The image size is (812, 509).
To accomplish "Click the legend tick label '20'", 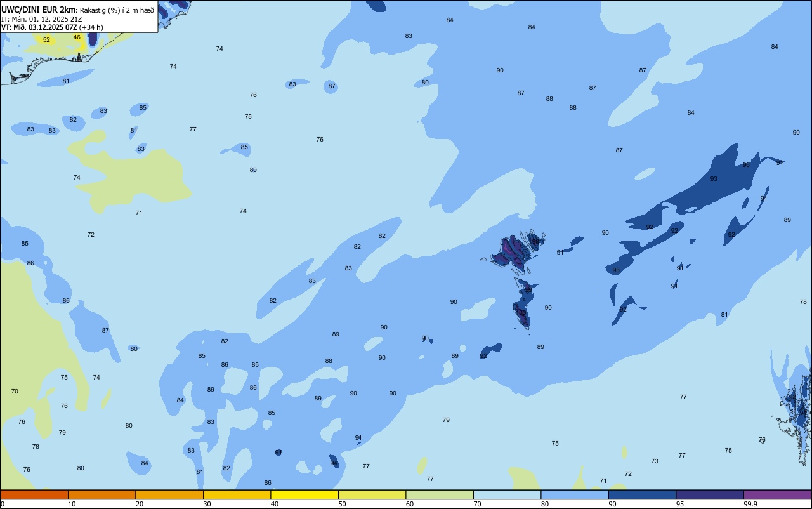I will (x=140, y=504).
